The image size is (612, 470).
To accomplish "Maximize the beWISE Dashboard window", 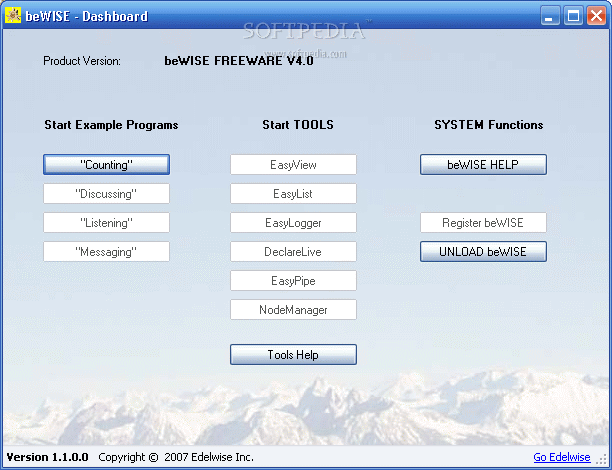I will tap(573, 16).
